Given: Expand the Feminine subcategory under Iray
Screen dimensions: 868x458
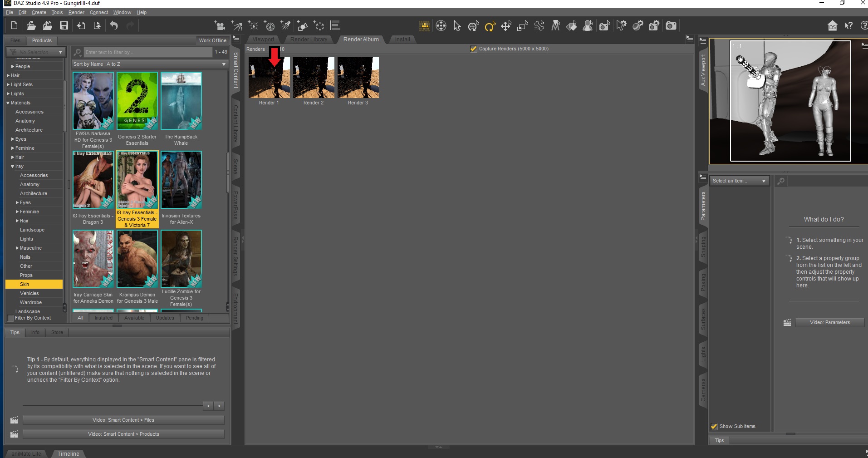Looking at the screenshot, I should click(x=17, y=212).
